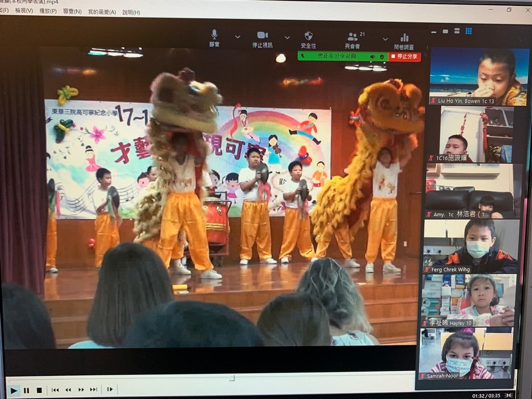Click the Play button in media player
Screen dimensions: 532x399
pyautogui.click(x=13, y=391)
